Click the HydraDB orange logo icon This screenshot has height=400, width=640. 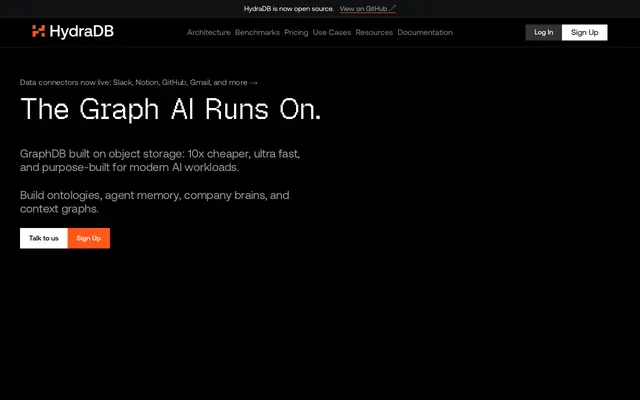pyautogui.click(x=38, y=31)
